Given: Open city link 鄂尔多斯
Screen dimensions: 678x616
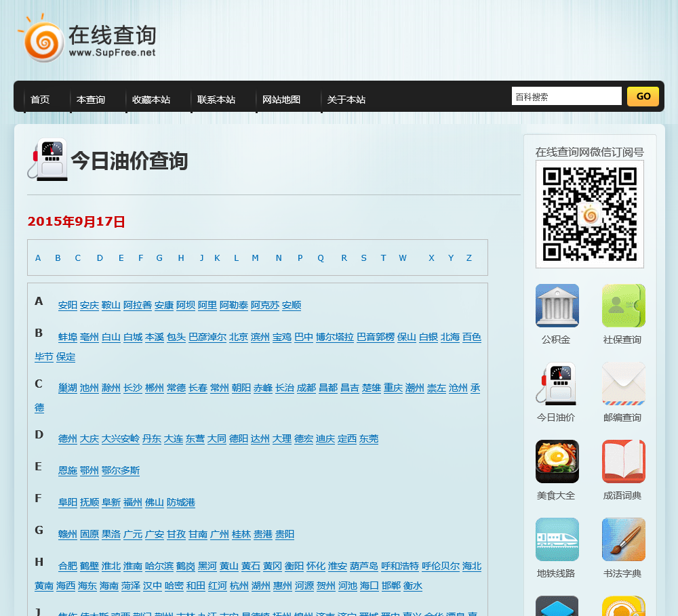Looking at the screenshot, I should [x=121, y=471].
